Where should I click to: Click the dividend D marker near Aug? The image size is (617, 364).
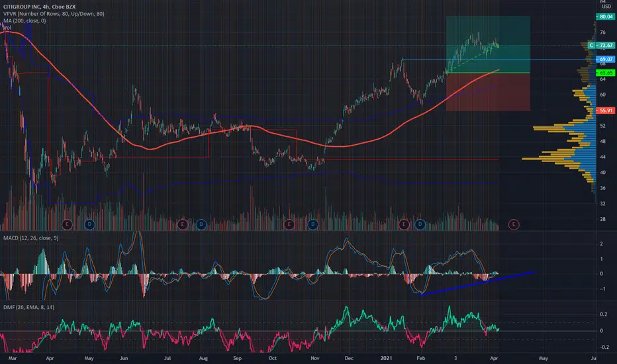coord(201,224)
